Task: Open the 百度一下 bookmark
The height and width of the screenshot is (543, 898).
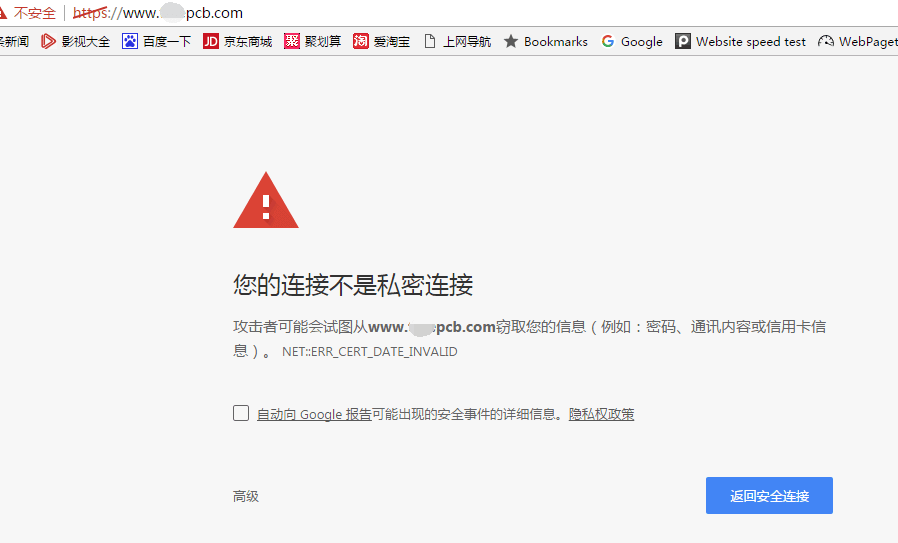Action: tap(156, 42)
